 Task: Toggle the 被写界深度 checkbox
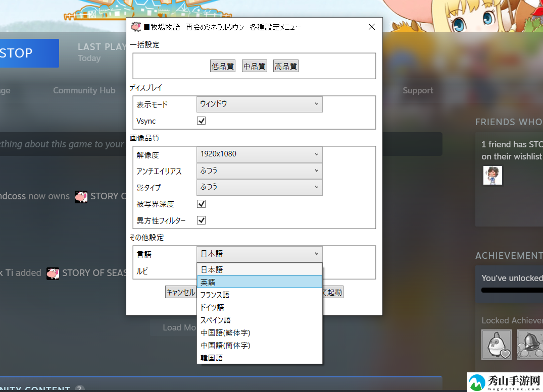coord(201,204)
